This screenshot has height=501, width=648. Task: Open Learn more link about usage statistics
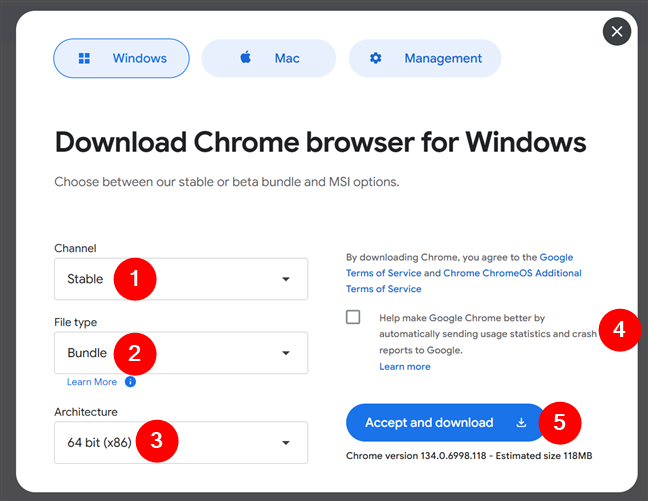point(405,367)
